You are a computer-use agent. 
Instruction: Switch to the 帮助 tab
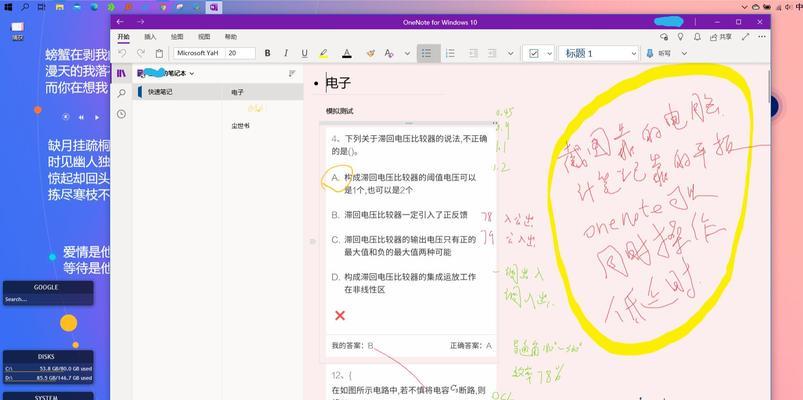230,37
